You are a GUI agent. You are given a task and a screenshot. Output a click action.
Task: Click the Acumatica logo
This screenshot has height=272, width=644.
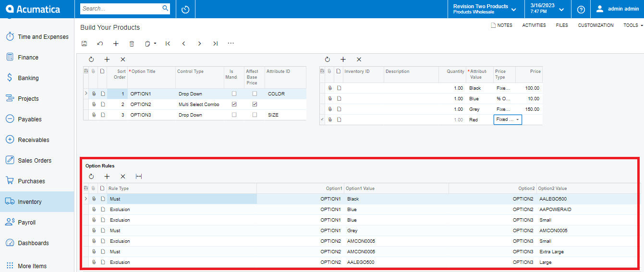(33, 9)
